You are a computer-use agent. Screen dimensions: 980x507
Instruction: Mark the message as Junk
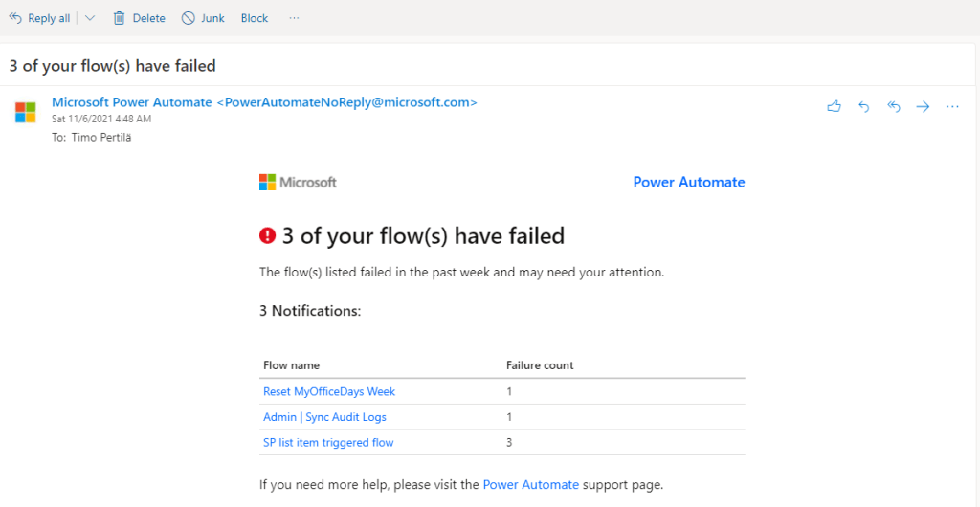point(203,18)
